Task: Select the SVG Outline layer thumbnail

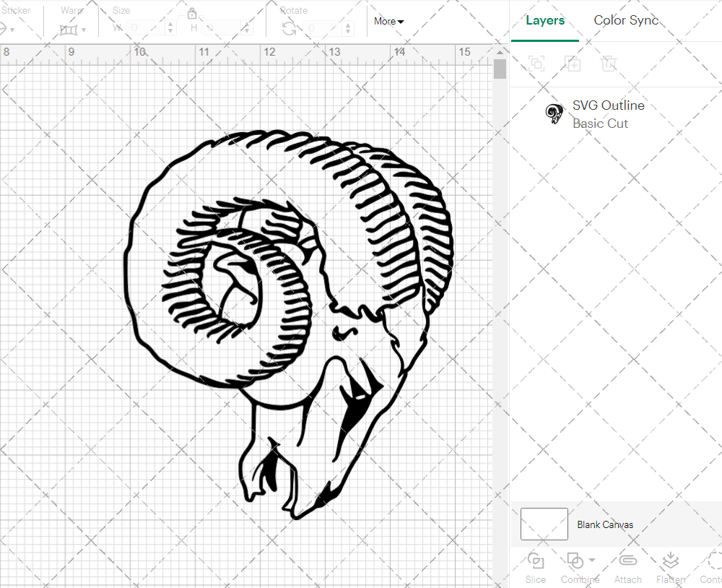Action: tap(554, 114)
